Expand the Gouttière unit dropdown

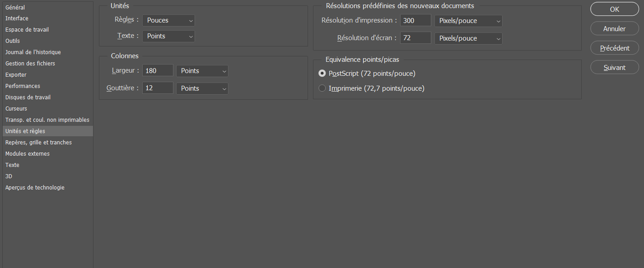click(202, 88)
